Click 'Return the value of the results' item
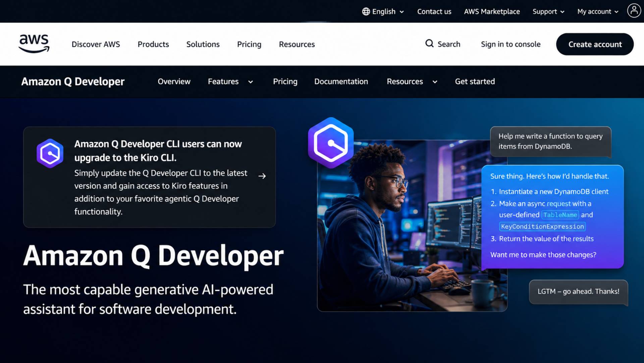Viewport: 644px width, 363px height. 546,239
